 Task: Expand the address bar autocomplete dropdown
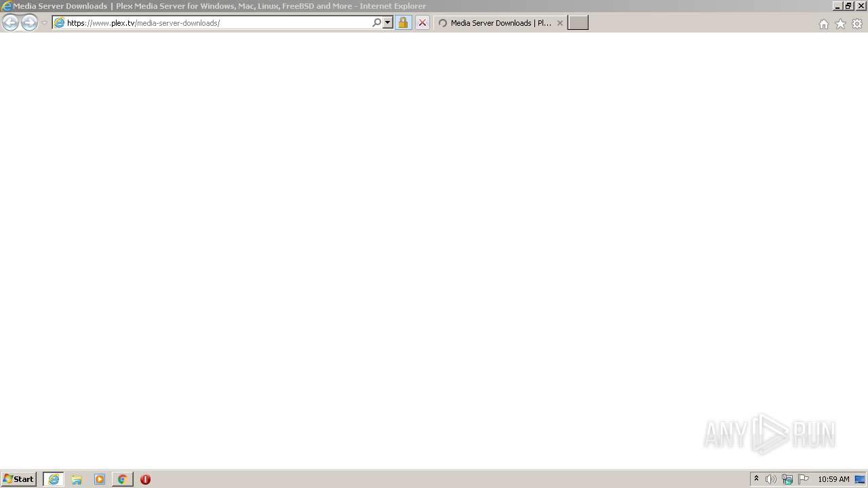pyautogui.click(x=388, y=23)
